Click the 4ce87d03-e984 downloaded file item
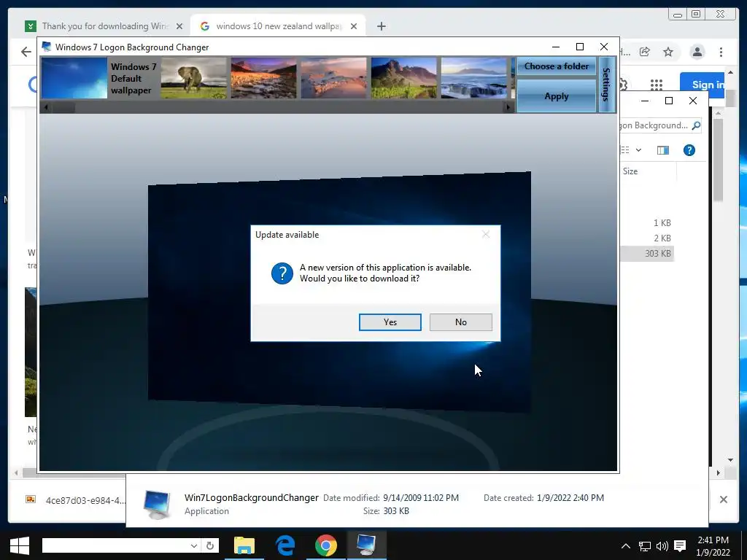The width and height of the screenshot is (747, 560). tap(76, 500)
